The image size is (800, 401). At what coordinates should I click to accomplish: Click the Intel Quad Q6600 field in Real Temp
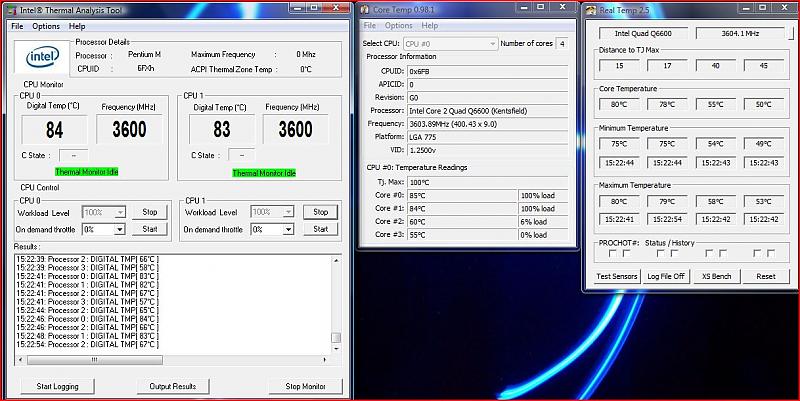(x=643, y=33)
